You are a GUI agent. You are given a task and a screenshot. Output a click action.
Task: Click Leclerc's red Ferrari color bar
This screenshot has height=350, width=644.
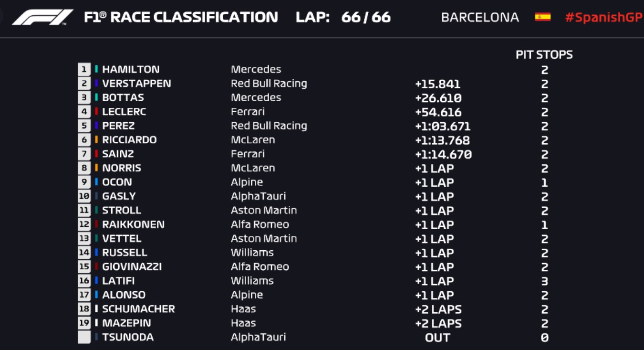click(96, 112)
